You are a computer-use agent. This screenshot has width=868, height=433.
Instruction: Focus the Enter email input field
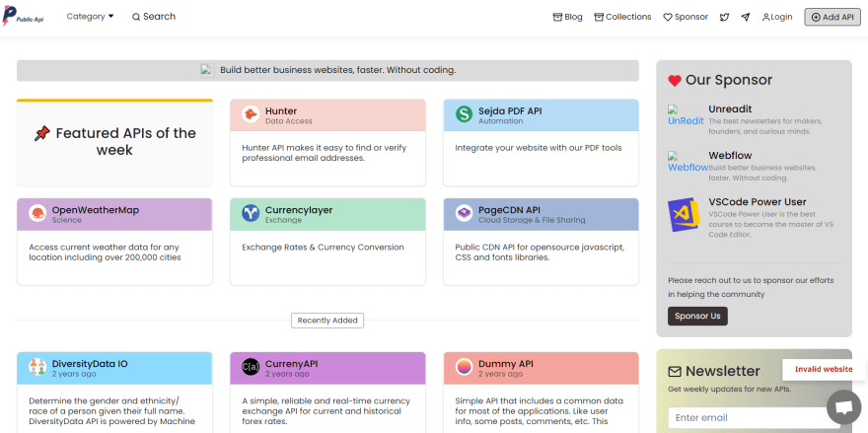click(756, 417)
